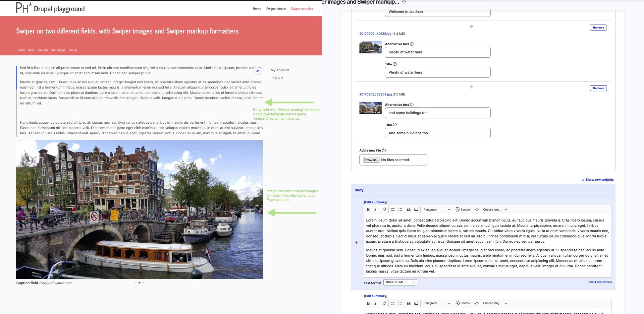Apply italic in the first Body editor

click(375, 210)
